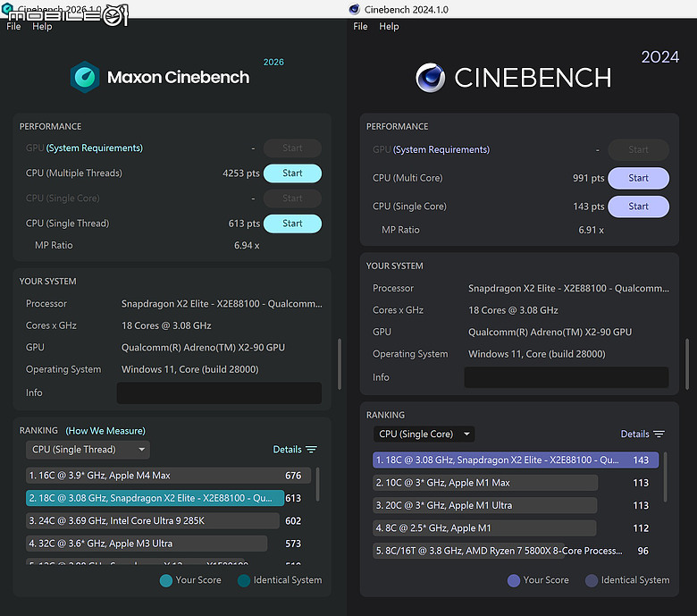Click Identical System legend dot in Cinebench 2024
697x616 pixels.
(592, 581)
